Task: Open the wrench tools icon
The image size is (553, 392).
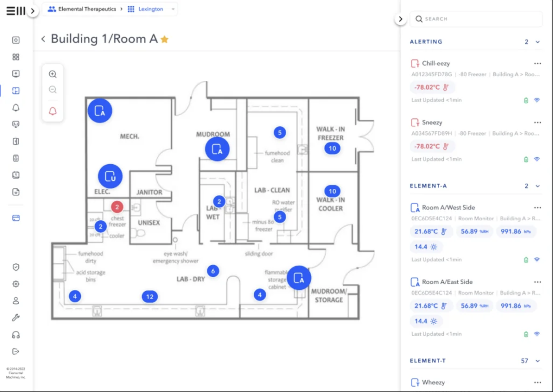Action: [x=16, y=318]
